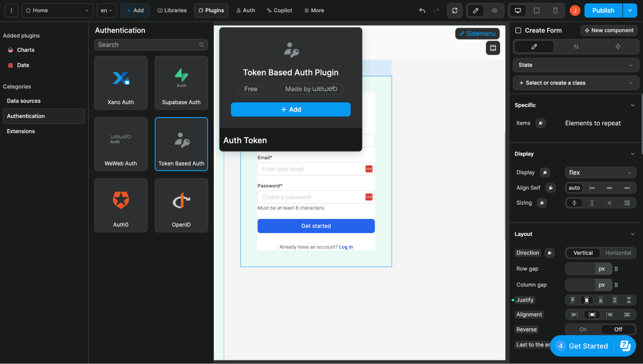Switch Direction to Horizontal

click(618, 253)
